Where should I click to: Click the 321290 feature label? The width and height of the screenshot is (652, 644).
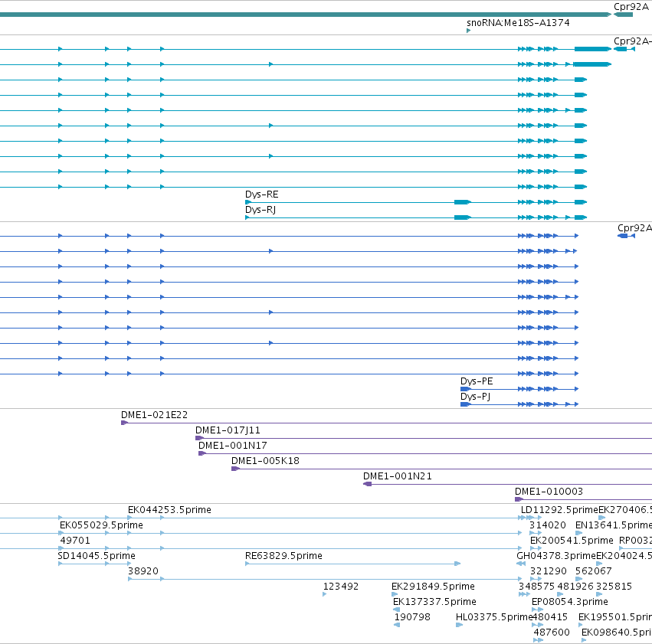(x=549, y=571)
